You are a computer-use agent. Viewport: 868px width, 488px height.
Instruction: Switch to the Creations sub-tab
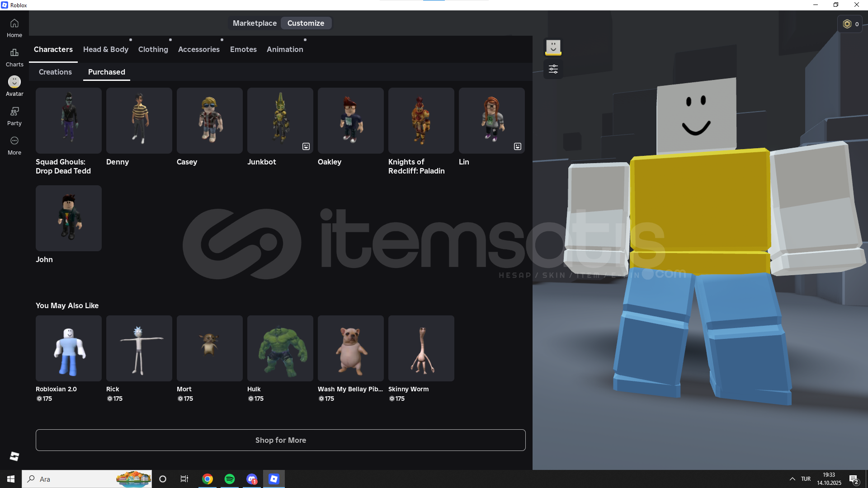pyautogui.click(x=55, y=72)
